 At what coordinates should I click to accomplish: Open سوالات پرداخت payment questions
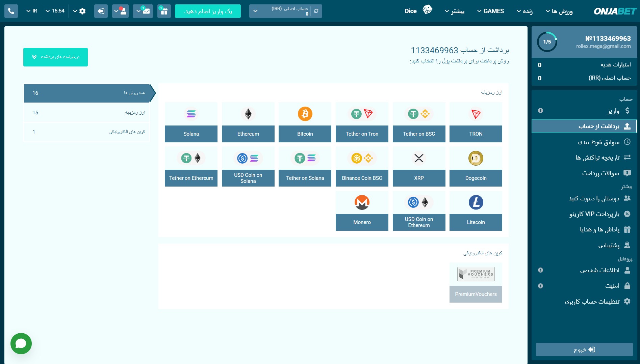coord(584,173)
